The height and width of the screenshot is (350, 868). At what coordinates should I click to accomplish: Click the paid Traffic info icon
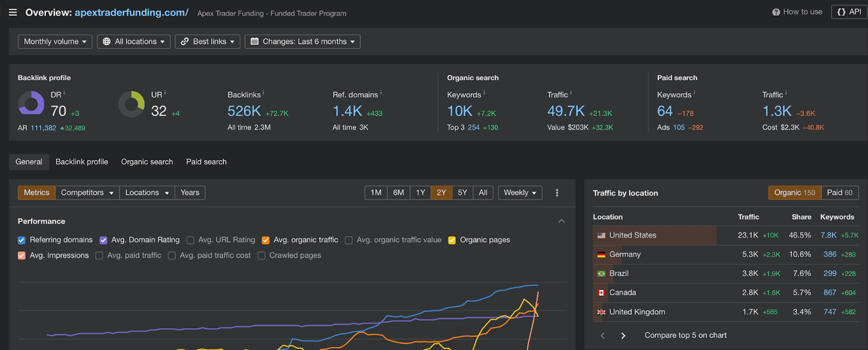[786, 93]
